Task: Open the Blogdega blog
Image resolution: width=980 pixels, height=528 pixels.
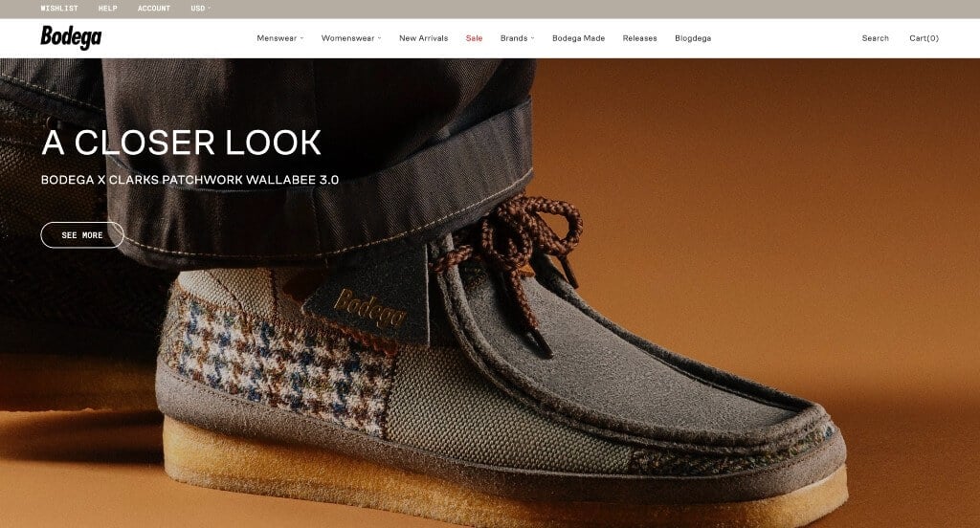Action: click(x=693, y=38)
